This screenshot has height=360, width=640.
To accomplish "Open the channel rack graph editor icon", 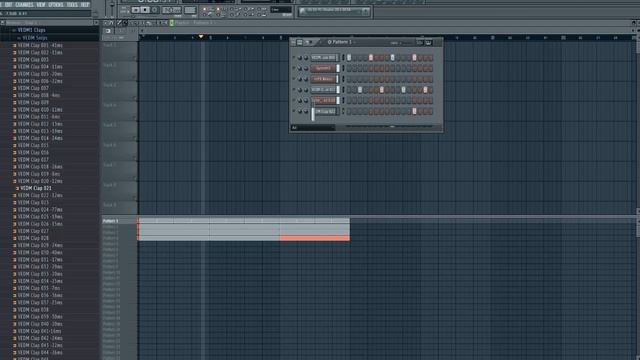I will [x=419, y=42].
